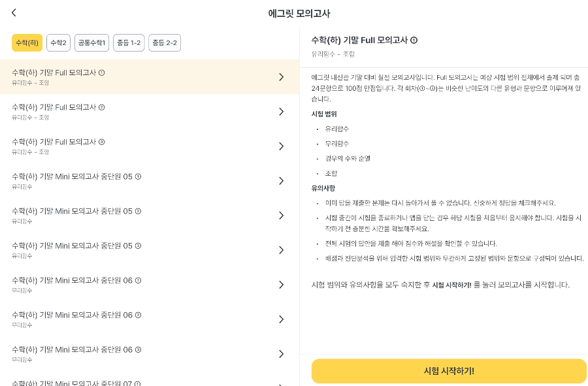Click chevron beside 기말 Full 모의고사 ② item
The height and width of the screenshot is (386, 588).
tap(281, 111)
